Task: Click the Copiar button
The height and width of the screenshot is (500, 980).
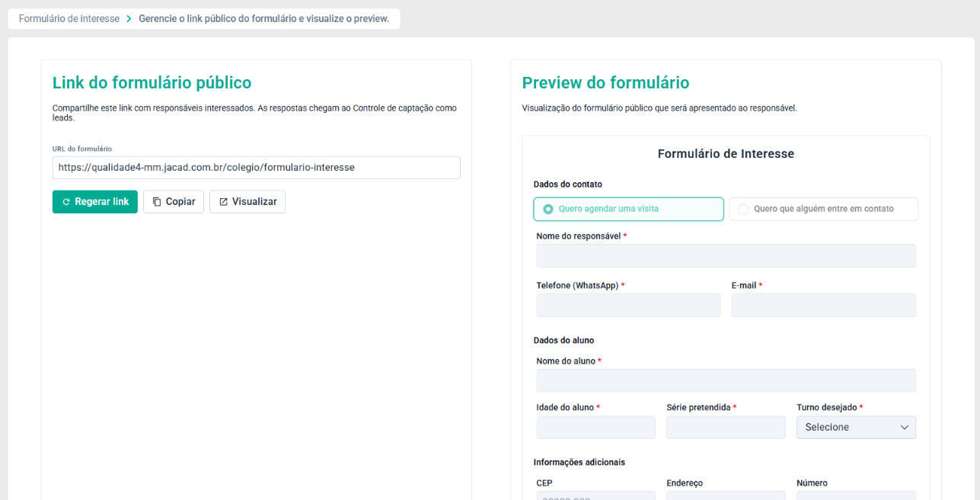Action: point(174,202)
